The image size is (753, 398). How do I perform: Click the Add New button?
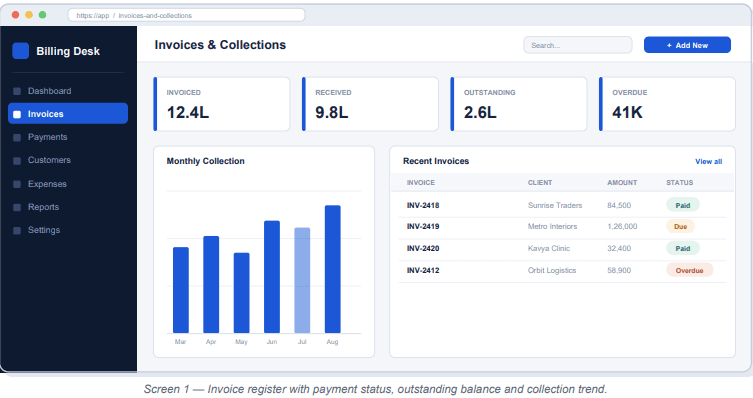(687, 45)
